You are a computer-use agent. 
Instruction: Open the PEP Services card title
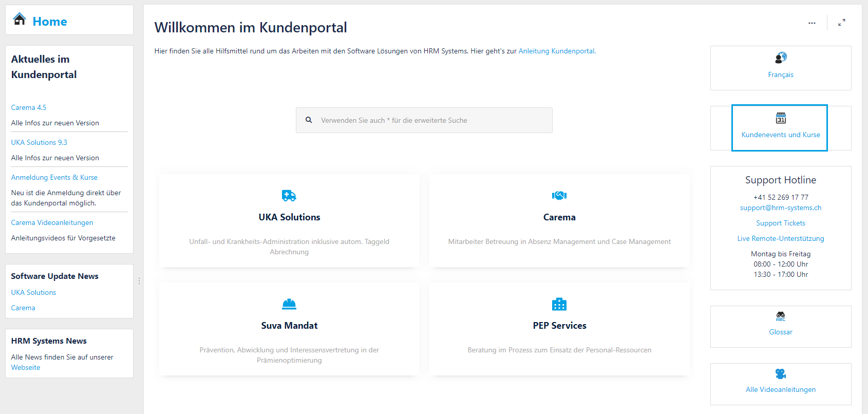pos(559,326)
